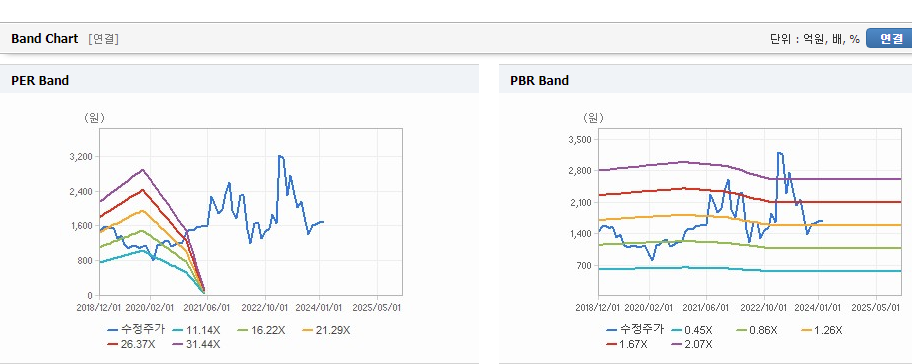Toggle 26.37X series in PER Band legend
The height and width of the screenshot is (364, 912).
point(131,344)
